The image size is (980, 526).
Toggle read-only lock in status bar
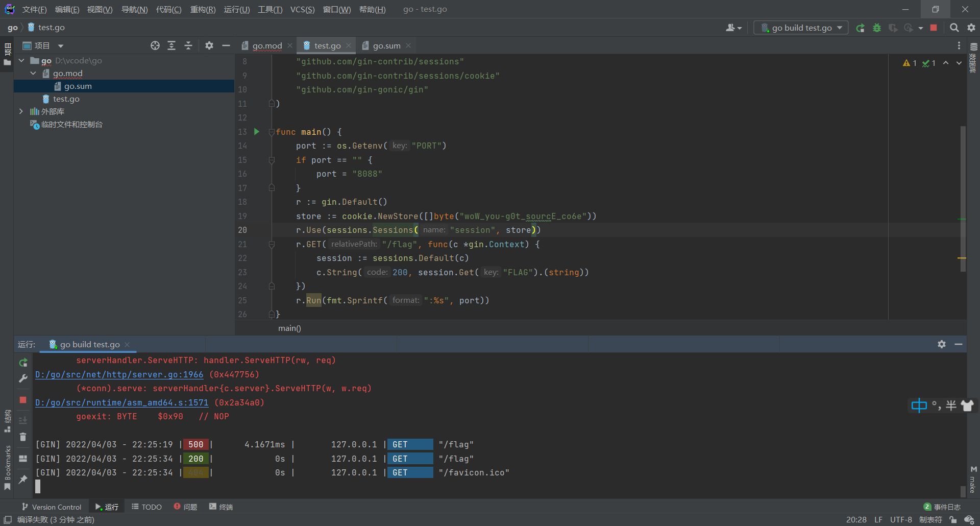pyautogui.click(x=952, y=519)
